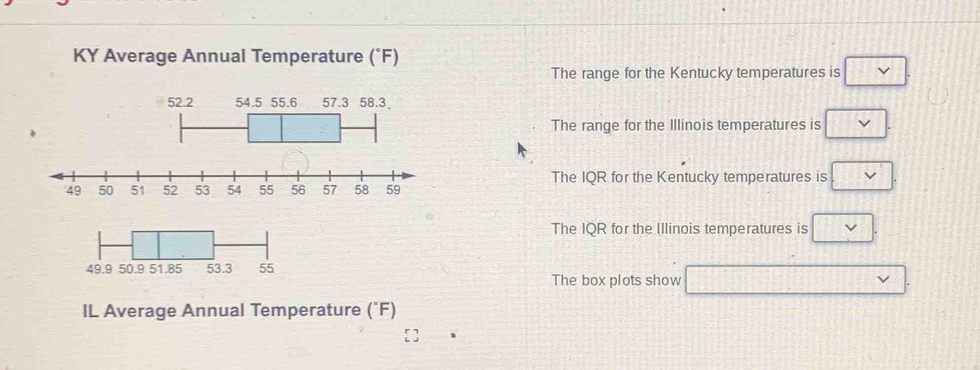Click the right arrowhead of the number line
980x370 pixels.
(408, 176)
